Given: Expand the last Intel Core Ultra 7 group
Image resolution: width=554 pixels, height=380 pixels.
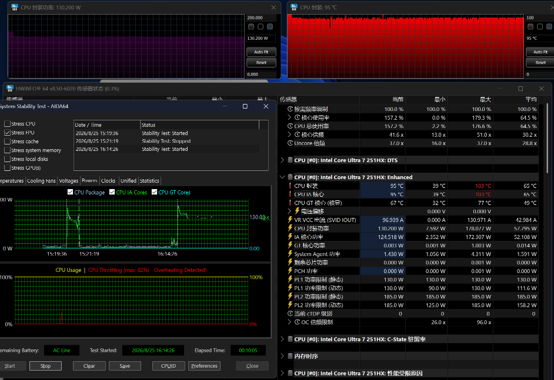Looking at the screenshot, I should pyautogui.click(x=282, y=373).
